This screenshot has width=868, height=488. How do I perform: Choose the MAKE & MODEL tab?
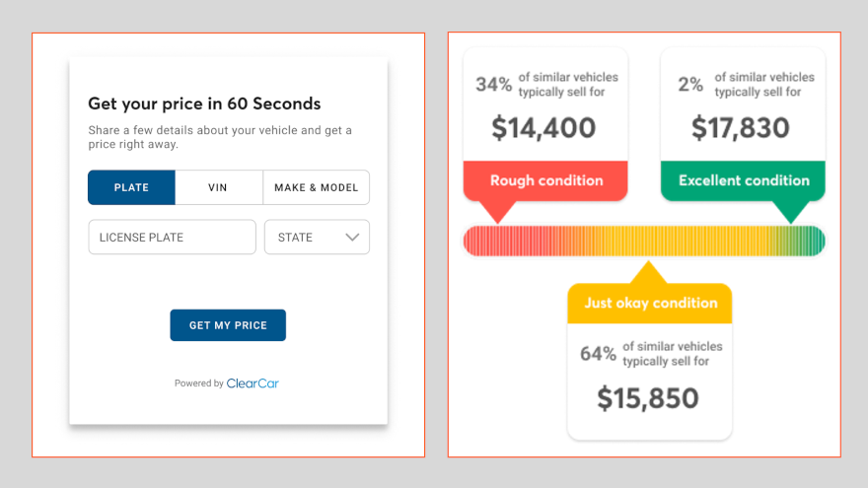click(x=316, y=187)
